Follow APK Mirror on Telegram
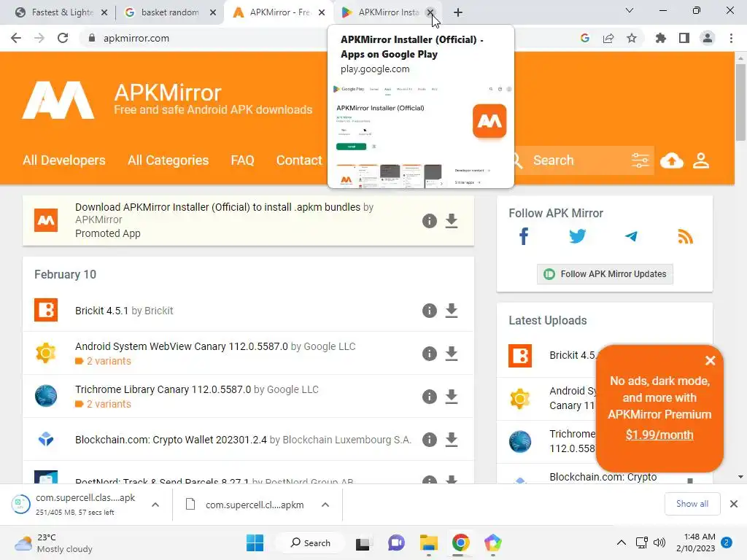Viewport: 747px width, 560px height. [x=631, y=236]
